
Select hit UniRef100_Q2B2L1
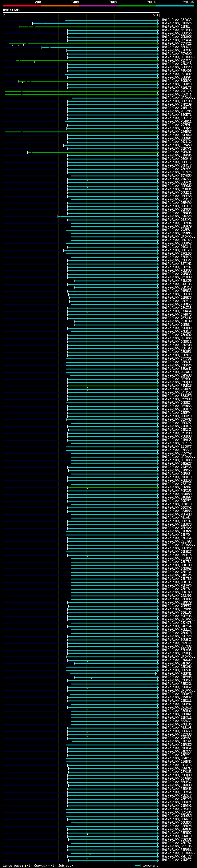176,700
